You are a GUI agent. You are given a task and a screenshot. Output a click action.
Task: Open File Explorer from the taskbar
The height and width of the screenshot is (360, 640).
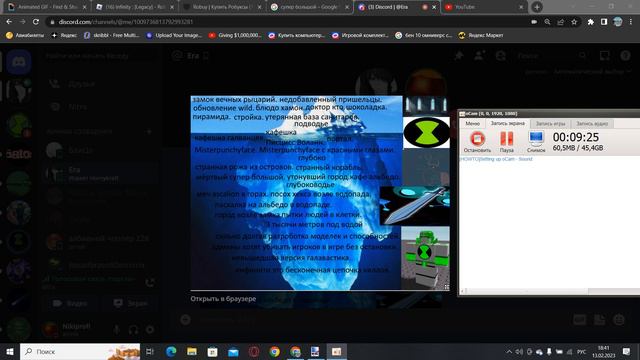[x=192, y=351]
